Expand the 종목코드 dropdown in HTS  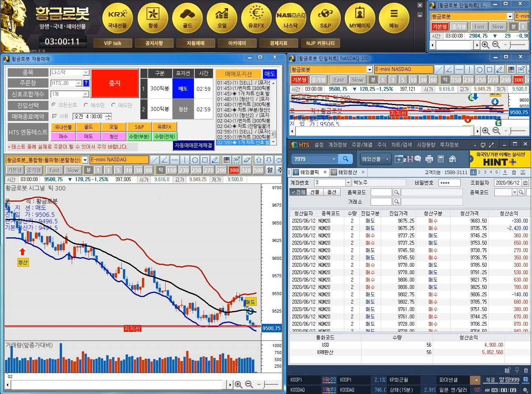point(515,192)
